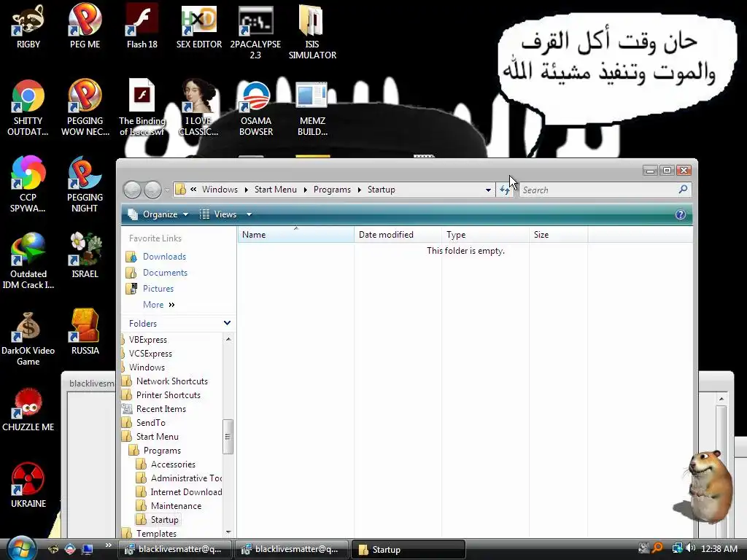Open the hex editor desktop shortcut

click(198, 27)
